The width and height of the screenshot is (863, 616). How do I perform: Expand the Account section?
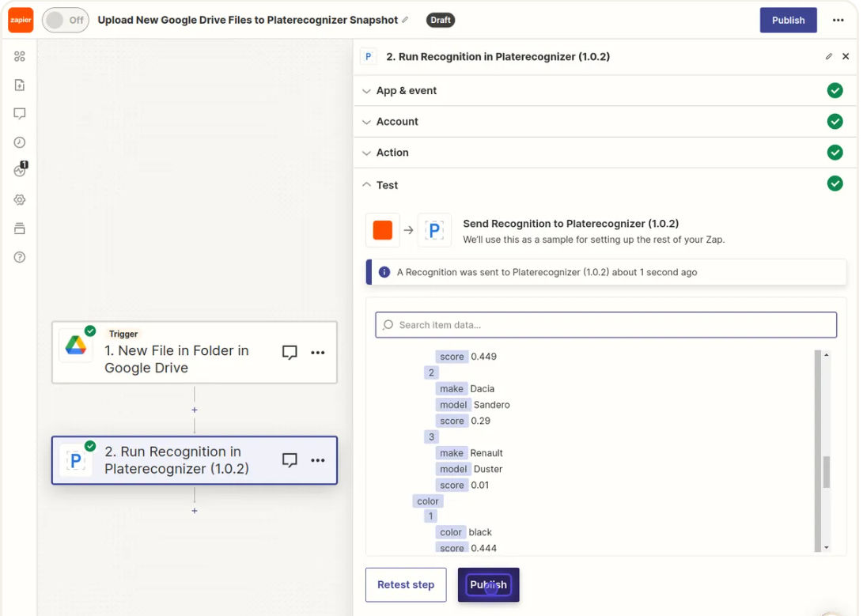(x=397, y=122)
